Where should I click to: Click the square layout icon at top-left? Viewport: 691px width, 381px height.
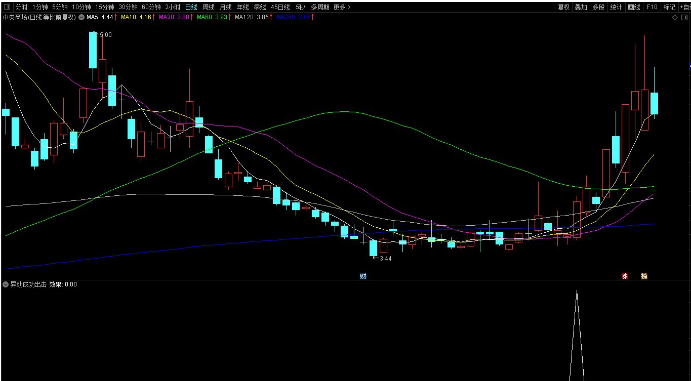(x=7, y=7)
